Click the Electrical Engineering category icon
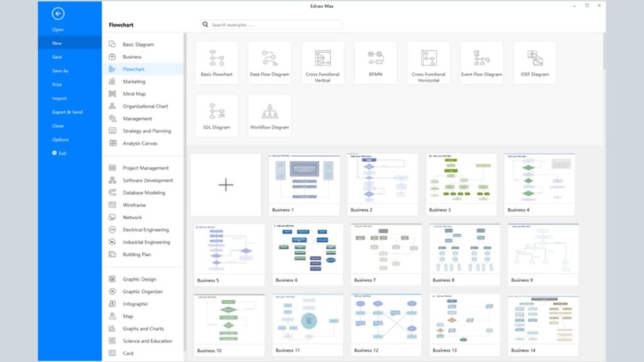This screenshot has width=644, height=362. click(112, 229)
